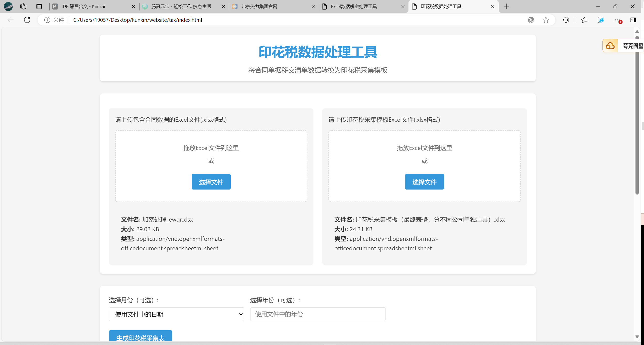
Task: Click the site information icon
Action: (47, 20)
